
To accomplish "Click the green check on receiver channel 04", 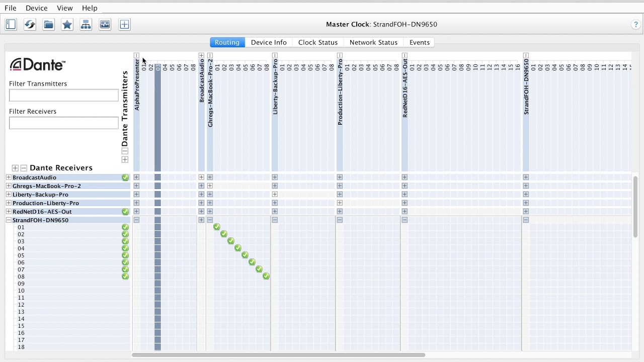I will pos(125,248).
